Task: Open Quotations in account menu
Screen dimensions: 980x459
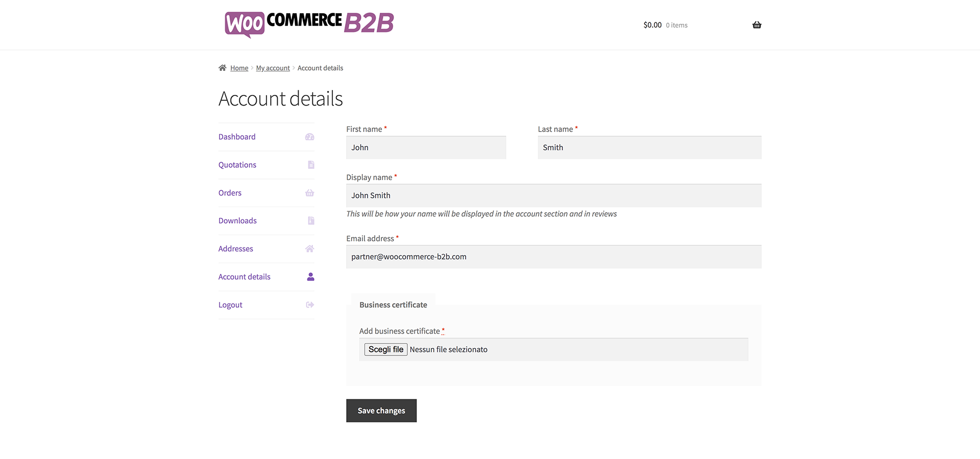Action: click(x=237, y=165)
